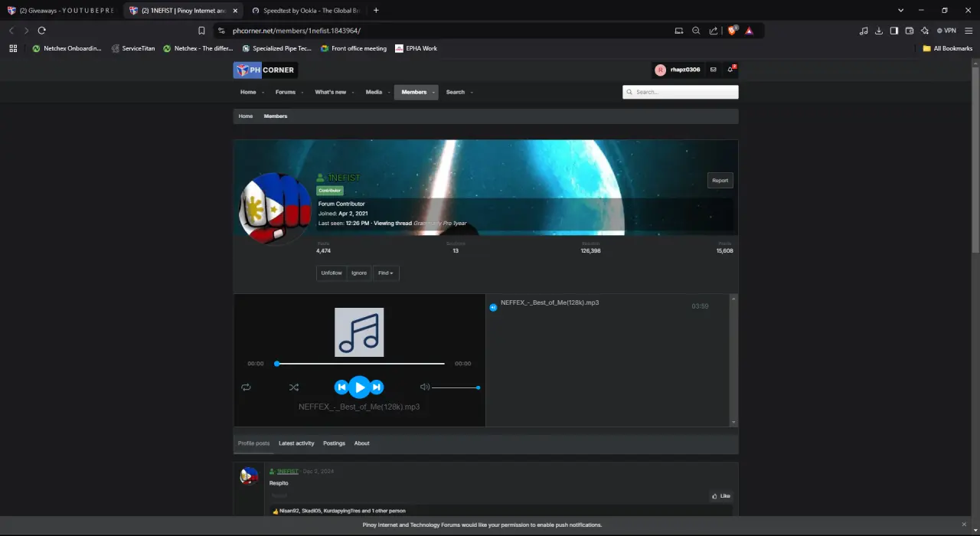Open the inbox envelope icon
This screenshot has height=536, width=980.
[x=714, y=70]
